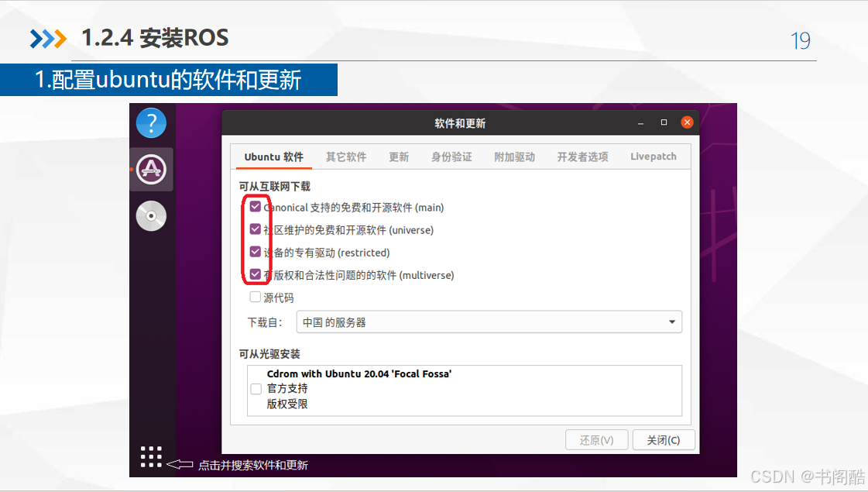Minimize the 软件和更新 window
The image size is (868, 492).
tap(640, 122)
